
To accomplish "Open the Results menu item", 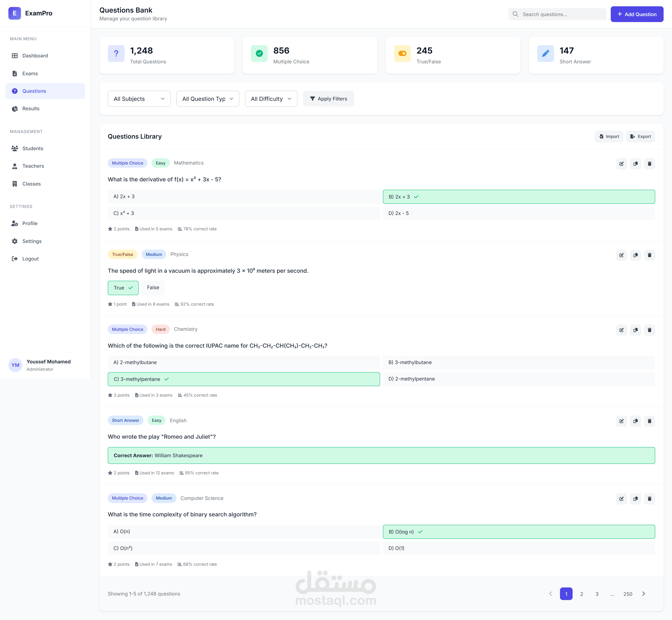I will [x=31, y=108].
